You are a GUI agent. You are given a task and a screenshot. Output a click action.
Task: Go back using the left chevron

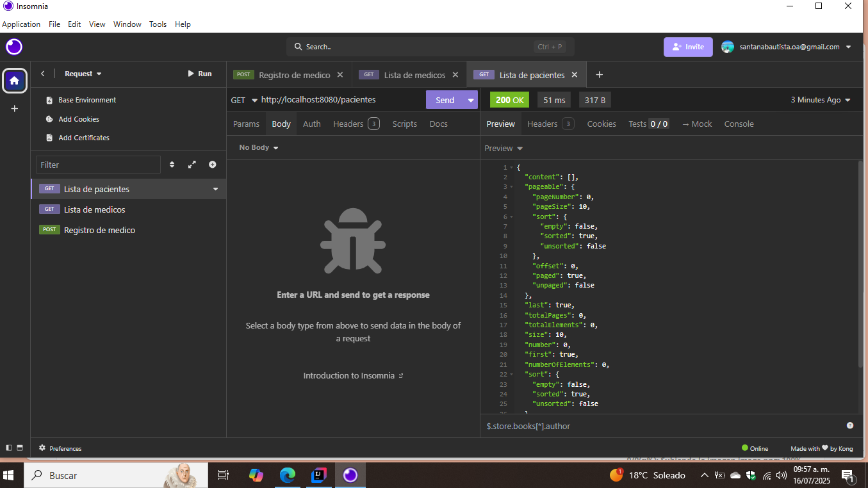(x=42, y=74)
